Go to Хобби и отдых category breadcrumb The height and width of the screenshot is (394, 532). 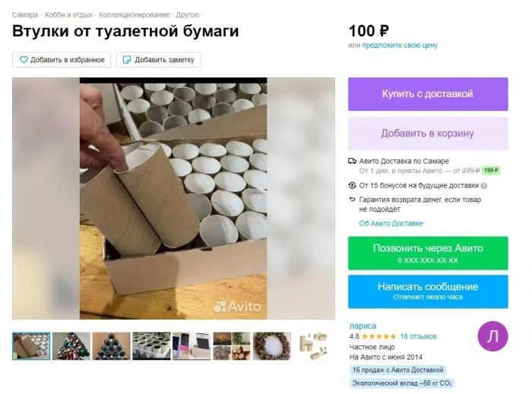pyautogui.click(x=68, y=15)
